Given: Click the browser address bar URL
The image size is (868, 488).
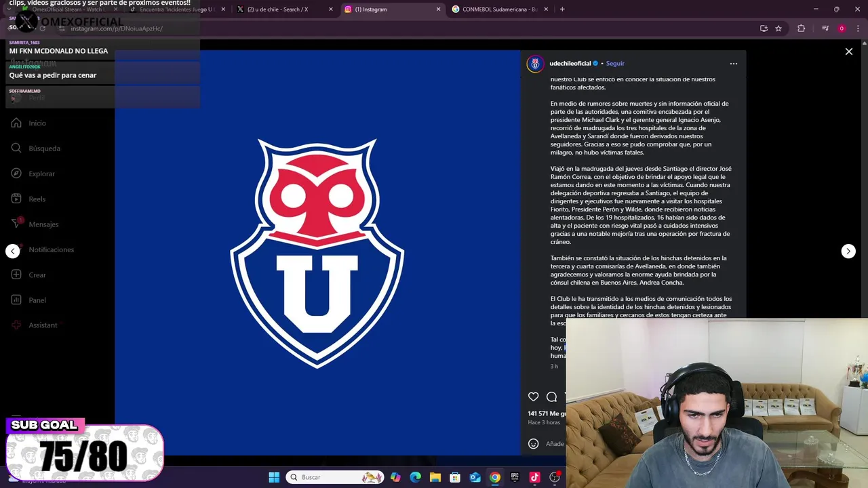Looking at the screenshot, I should tap(117, 28).
